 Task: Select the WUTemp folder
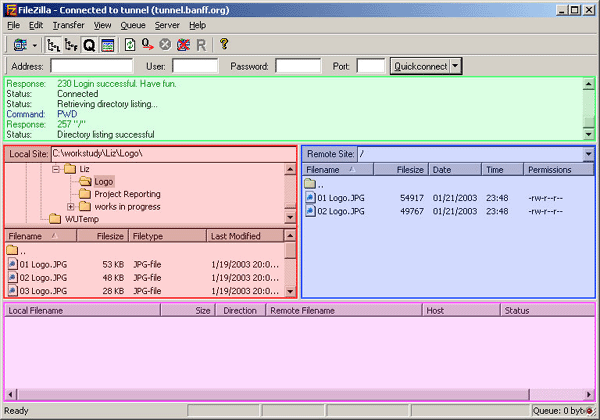coord(82,219)
